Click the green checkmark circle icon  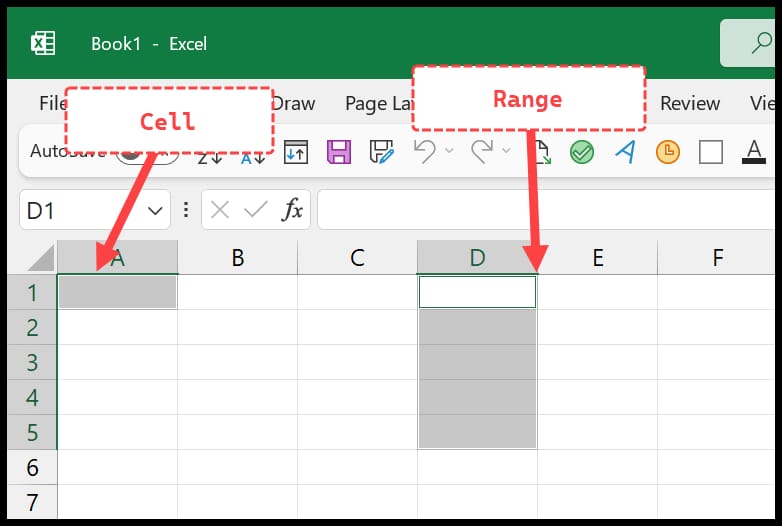click(x=582, y=152)
